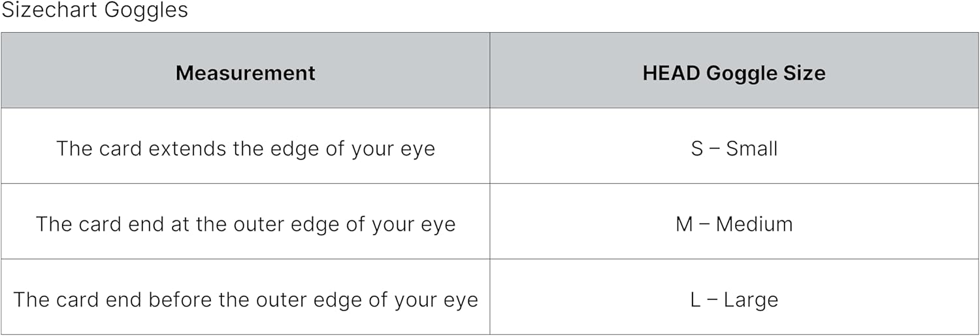Click "The card end before the outer edge" cell
The image size is (980, 336).
click(x=245, y=300)
